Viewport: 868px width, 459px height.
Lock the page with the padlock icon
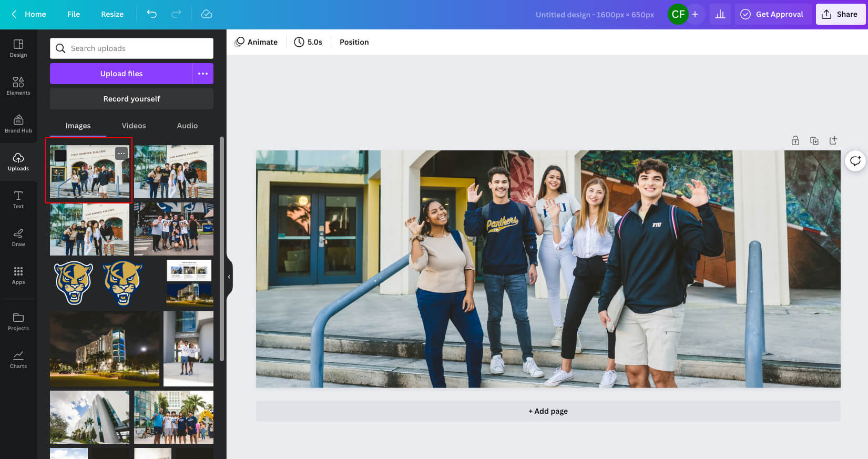[795, 140]
